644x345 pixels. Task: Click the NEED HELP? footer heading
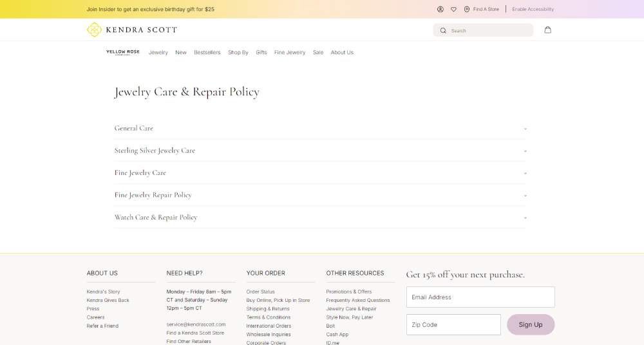184,273
